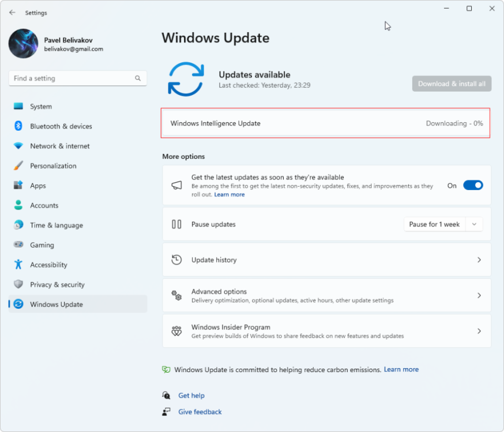Viewport: 504px width, 432px height.
Task: Select the Windows Intelligence Update row
Action: (326, 123)
